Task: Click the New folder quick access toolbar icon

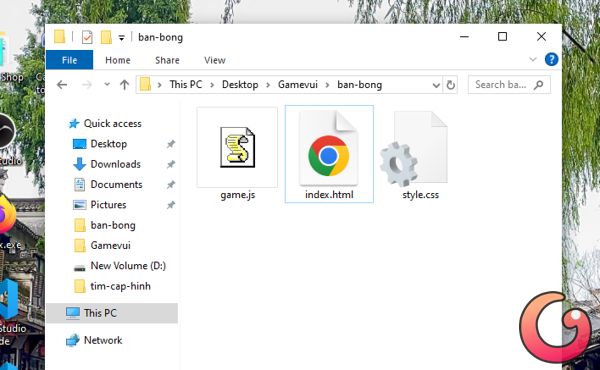Action: [106, 37]
